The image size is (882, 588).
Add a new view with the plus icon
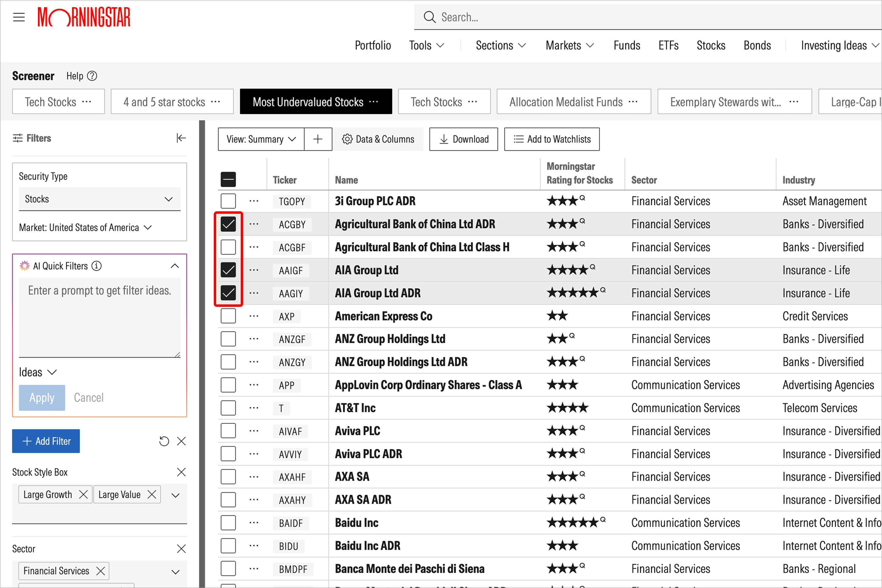pyautogui.click(x=318, y=140)
